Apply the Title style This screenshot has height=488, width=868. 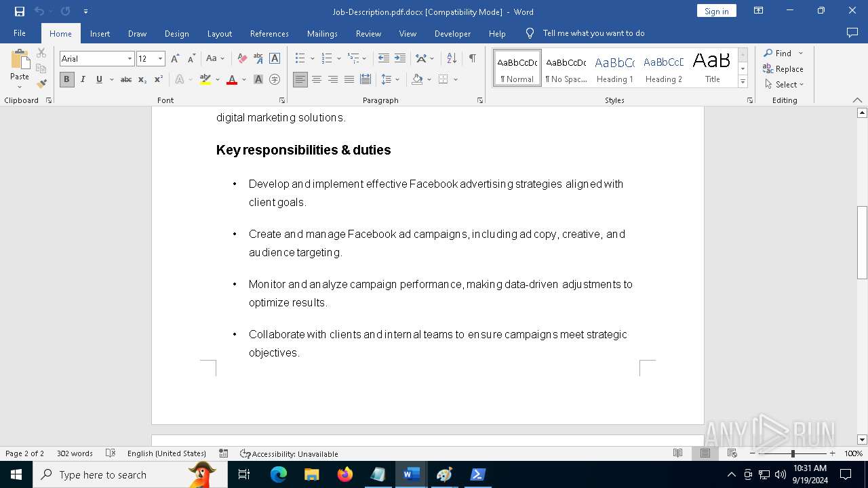coord(712,68)
